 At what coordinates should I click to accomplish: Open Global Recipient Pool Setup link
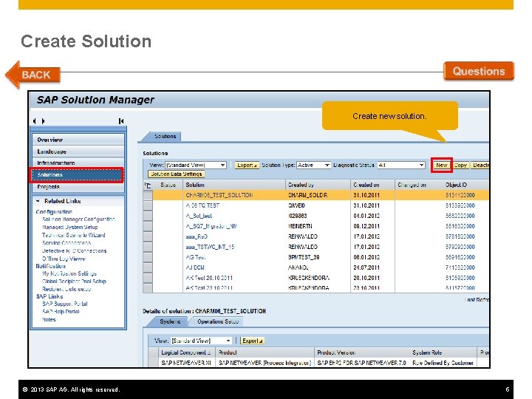(75, 282)
